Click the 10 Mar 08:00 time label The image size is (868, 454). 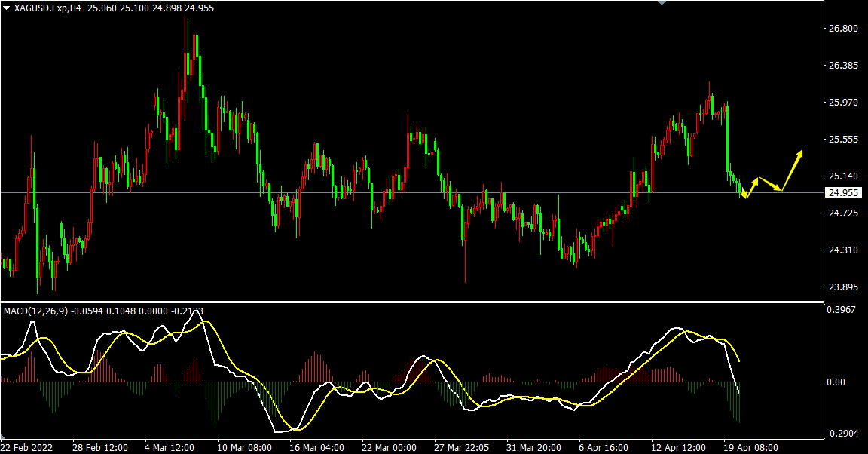244,447
